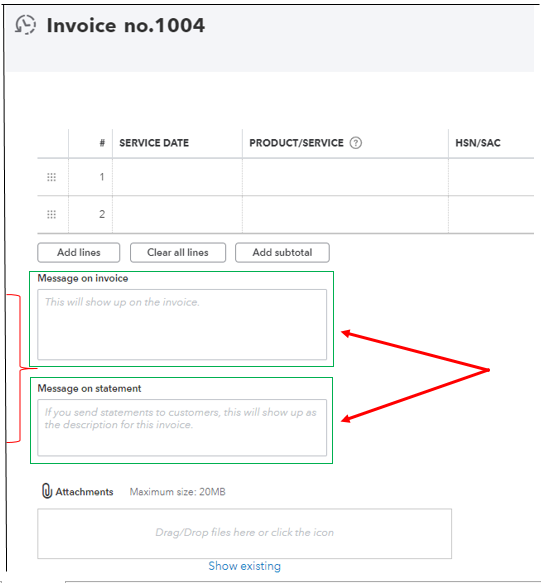Click the Product/Service help question icon
Viewport: 541px width, 583px height.
[355, 143]
